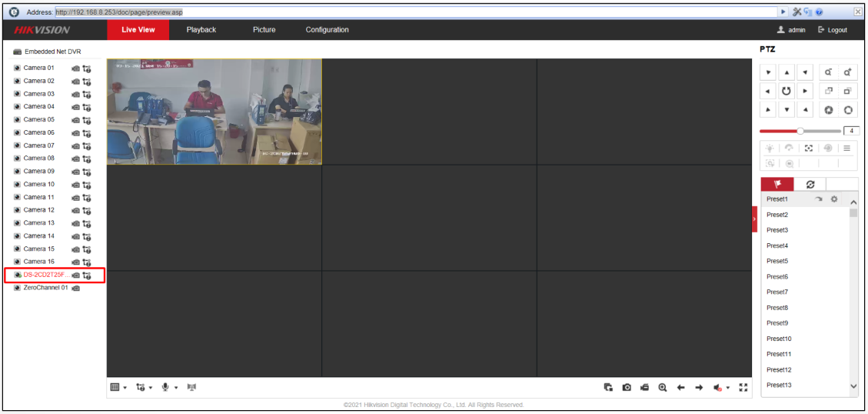This screenshot has width=868, height=414.
Task: Expand the audio volume dropdown
Action: [728, 388]
